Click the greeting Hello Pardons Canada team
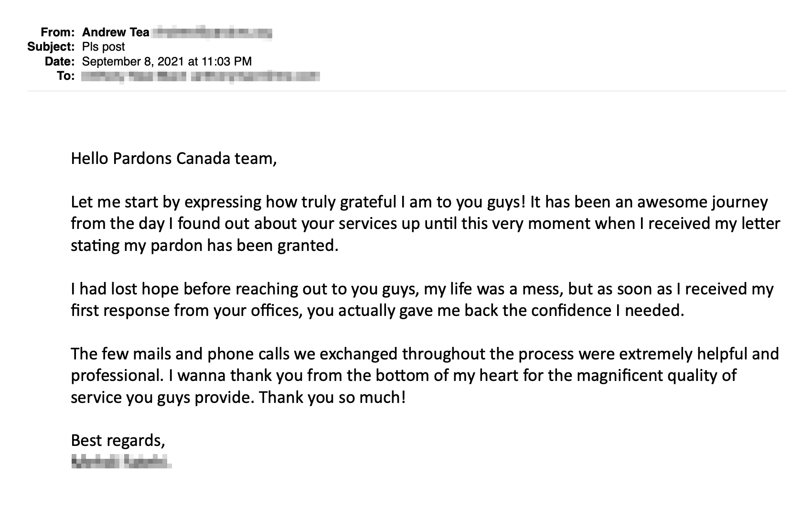This screenshot has width=812, height=520. tap(174, 158)
